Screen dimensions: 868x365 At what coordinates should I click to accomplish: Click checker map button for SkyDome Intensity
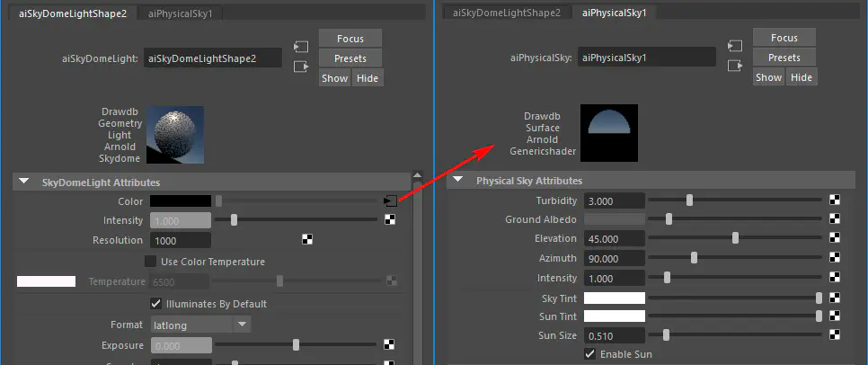click(x=389, y=219)
